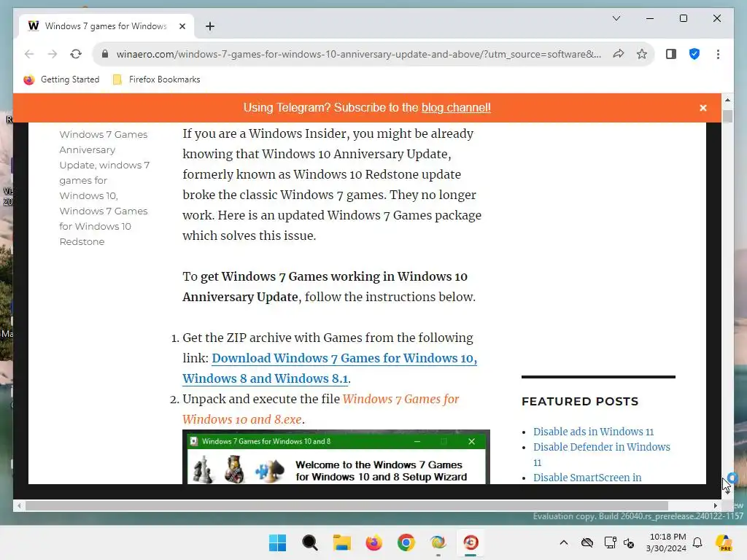
Task: Open the notifications bell
Action: 697,542
